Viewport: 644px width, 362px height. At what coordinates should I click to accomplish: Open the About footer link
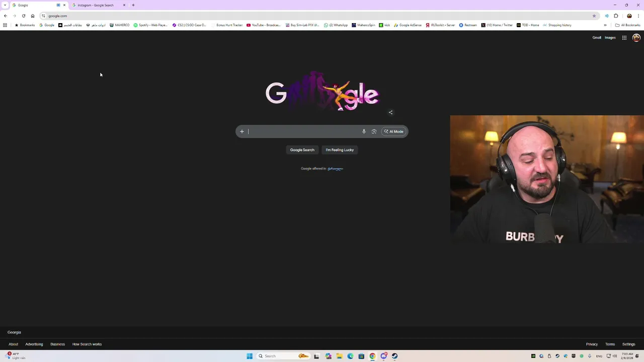coord(13,344)
